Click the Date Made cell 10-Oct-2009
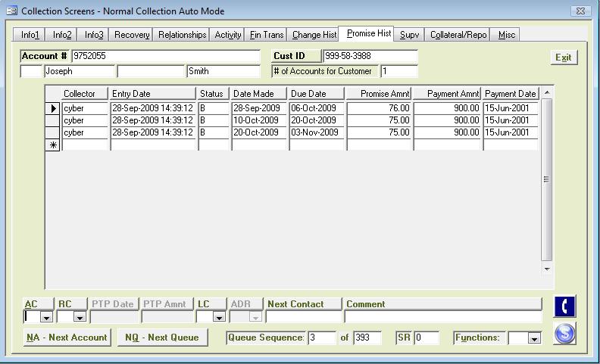Screen dimensions: 600x364 pyautogui.click(x=259, y=120)
